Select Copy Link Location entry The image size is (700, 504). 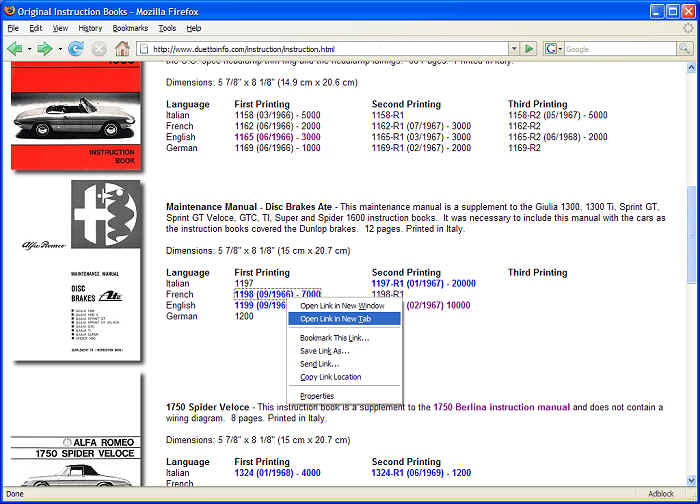[x=344, y=377]
